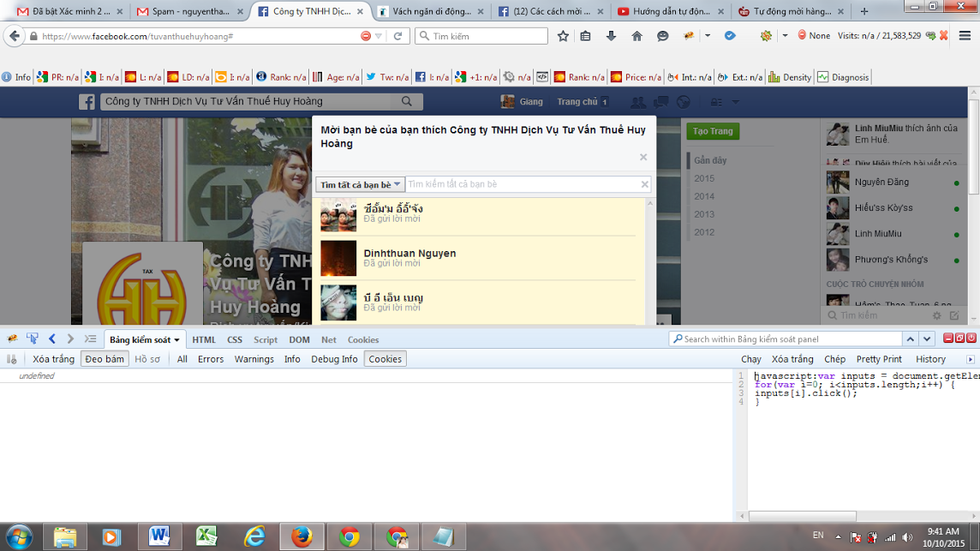Click the Firefox back arrow button
The image size is (980, 551).
14,36
